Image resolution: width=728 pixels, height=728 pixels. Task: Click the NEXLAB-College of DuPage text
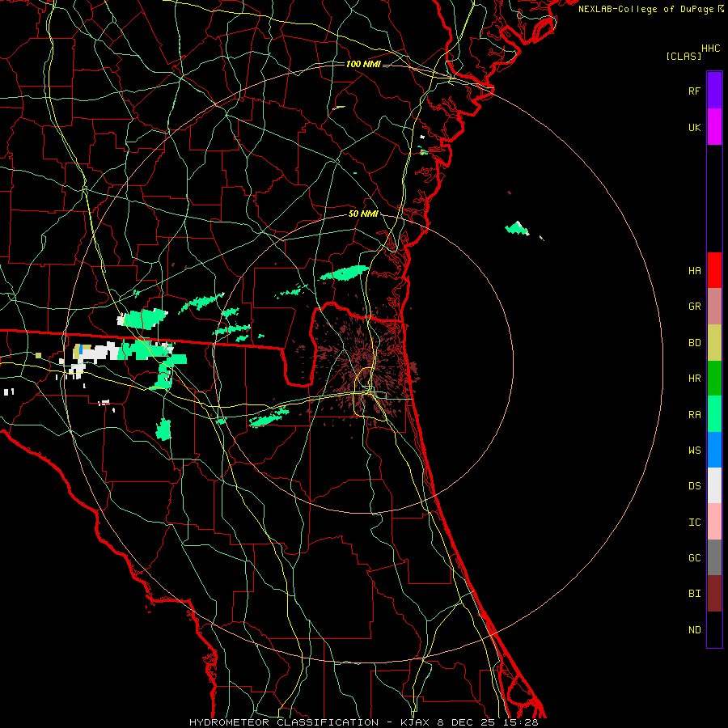(645, 9)
